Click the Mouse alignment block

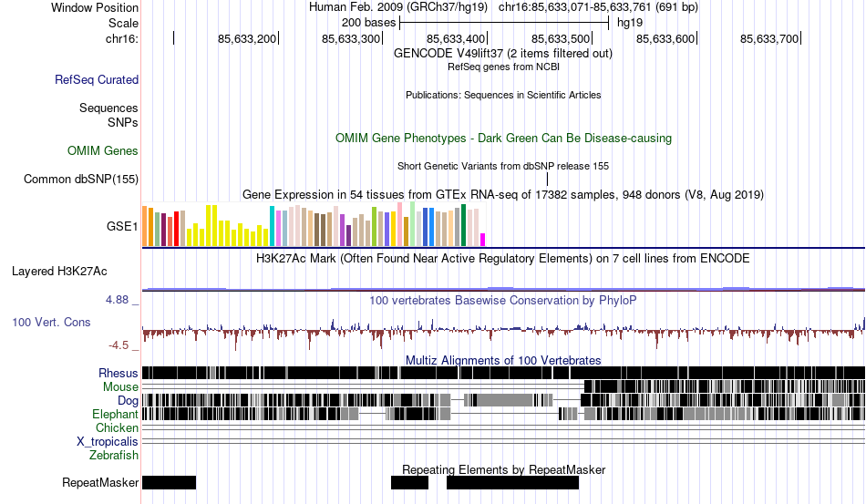[725, 386]
